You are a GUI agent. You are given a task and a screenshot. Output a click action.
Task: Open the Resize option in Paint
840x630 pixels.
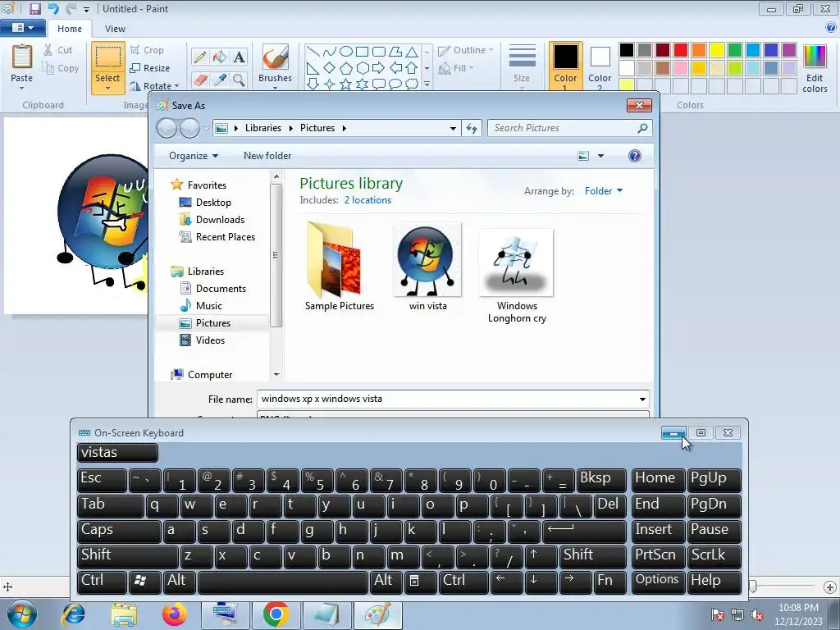150,68
